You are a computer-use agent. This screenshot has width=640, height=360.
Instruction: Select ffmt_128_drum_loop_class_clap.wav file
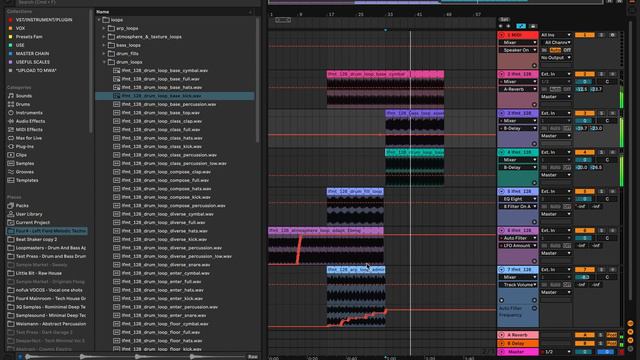point(162,121)
